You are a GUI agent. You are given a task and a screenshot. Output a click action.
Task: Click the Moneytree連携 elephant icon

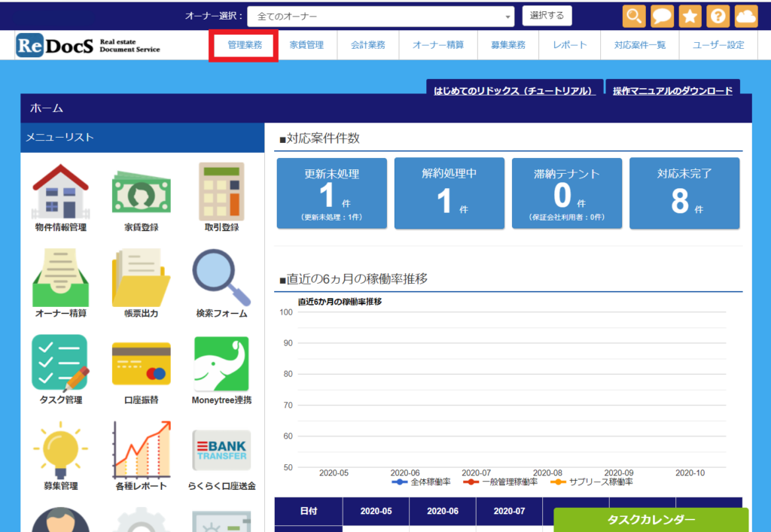(x=221, y=363)
